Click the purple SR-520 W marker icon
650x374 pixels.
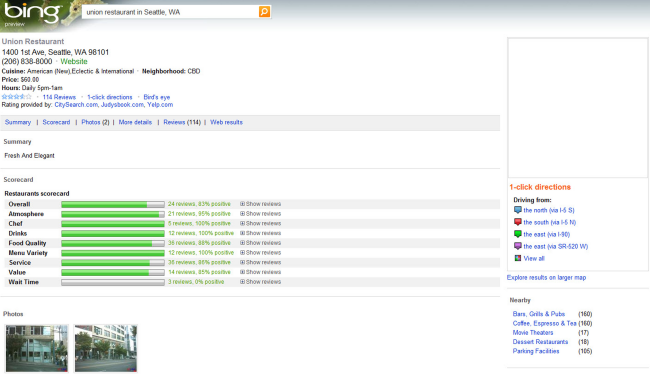[x=518, y=246]
